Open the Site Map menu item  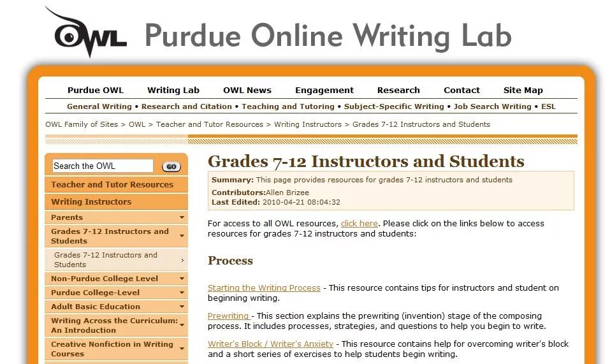click(523, 91)
